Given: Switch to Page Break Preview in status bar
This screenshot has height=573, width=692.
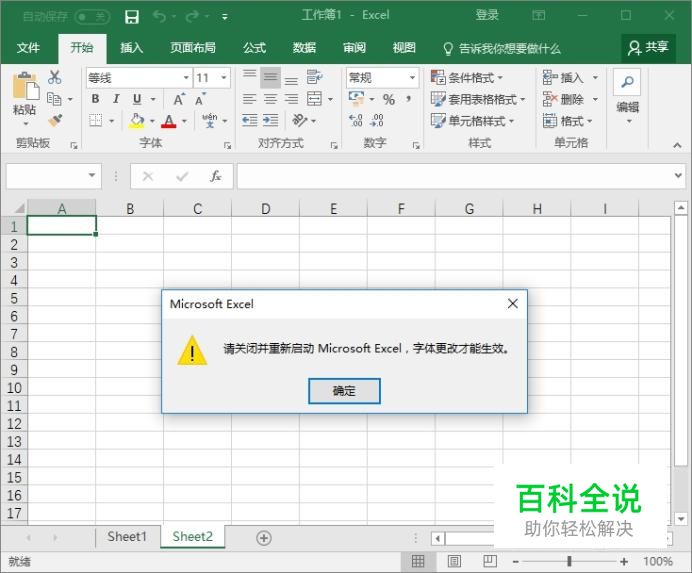Looking at the screenshot, I should 489,561.
